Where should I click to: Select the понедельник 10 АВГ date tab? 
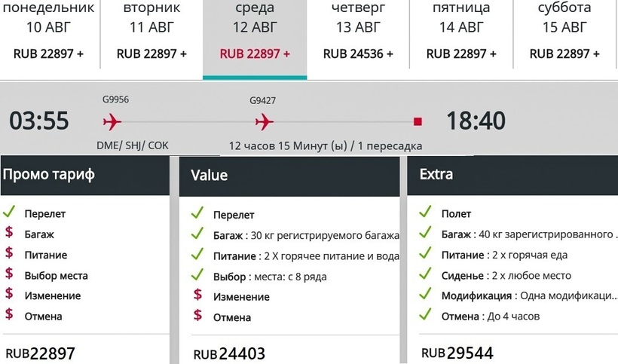[x=50, y=32]
